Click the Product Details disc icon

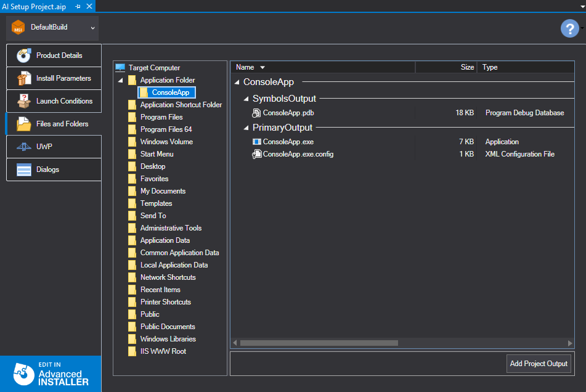24,55
